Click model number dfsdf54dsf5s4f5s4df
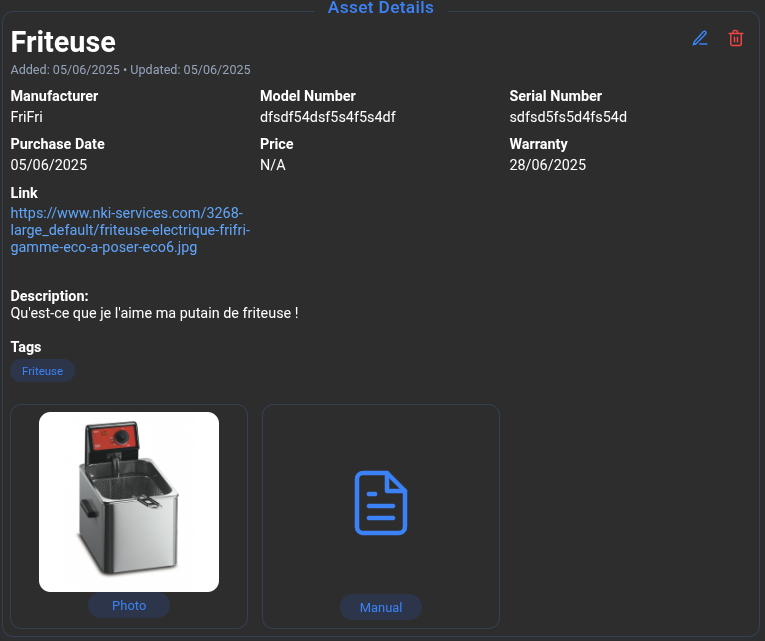This screenshot has width=765, height=641. [327, 117]
